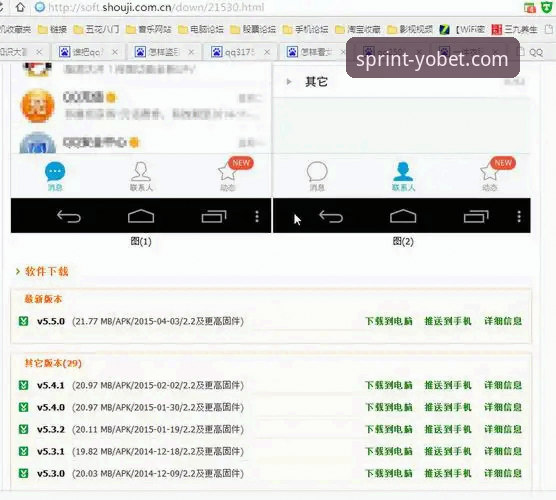The width and height of the screenshot is (556, 500).
Task: Open 详细信息 for v5.4.1
Action: click(503, 385)
